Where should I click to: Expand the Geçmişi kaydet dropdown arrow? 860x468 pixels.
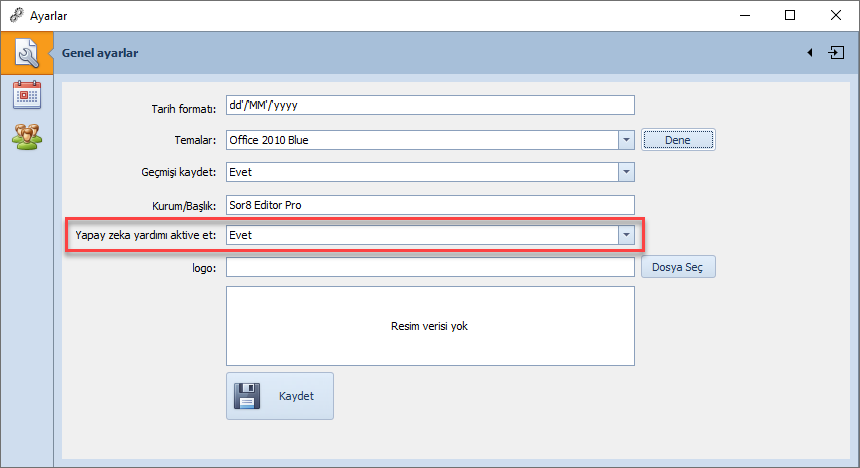coord(626,172)
